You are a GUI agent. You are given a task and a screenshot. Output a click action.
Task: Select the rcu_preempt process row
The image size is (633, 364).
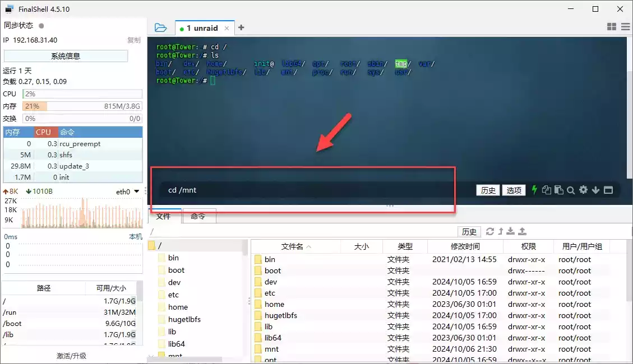point(73,144)
